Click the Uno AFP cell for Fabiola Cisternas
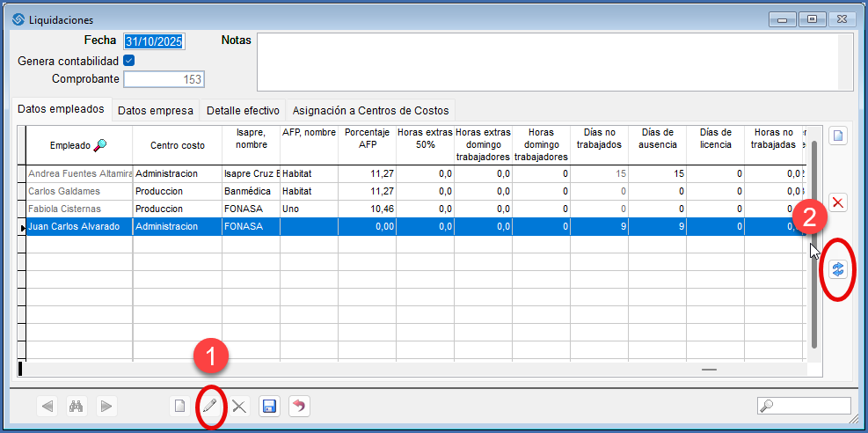 [309, 209]
